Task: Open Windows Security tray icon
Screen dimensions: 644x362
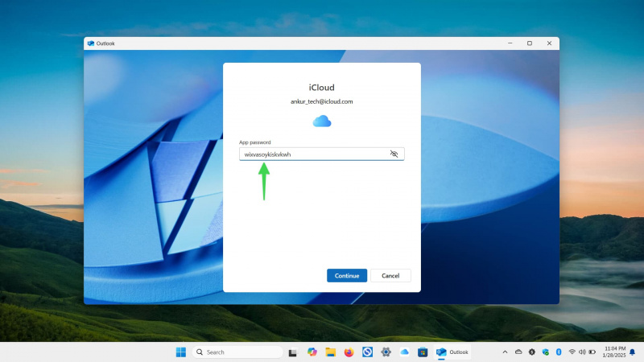Action: (x=546, y=352)
